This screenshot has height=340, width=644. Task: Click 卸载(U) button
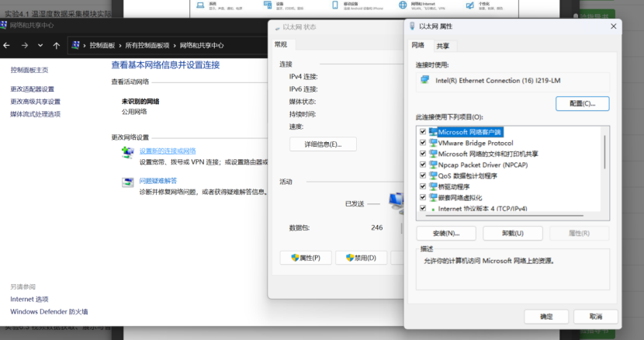(513, 233)
